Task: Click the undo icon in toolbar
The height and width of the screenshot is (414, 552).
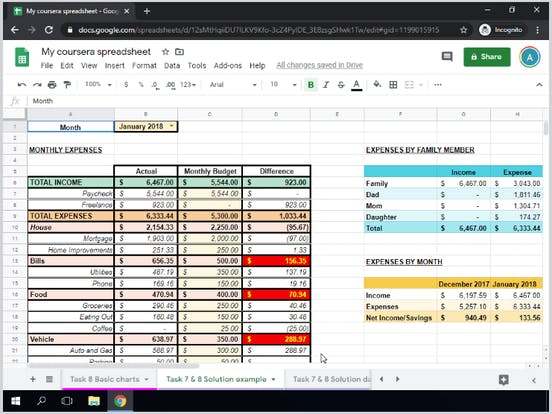Action: [22, 84]
